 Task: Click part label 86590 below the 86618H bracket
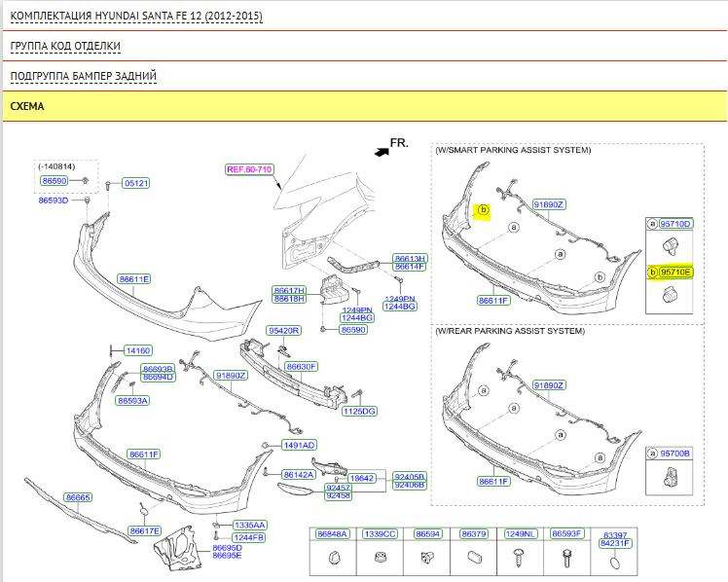click(x=353, y=330)
